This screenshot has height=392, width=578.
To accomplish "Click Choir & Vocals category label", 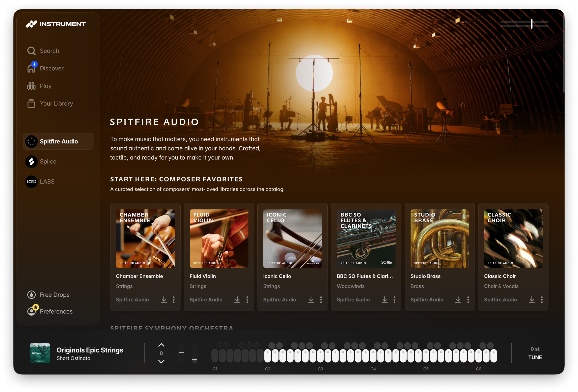I will click(501, 286).
